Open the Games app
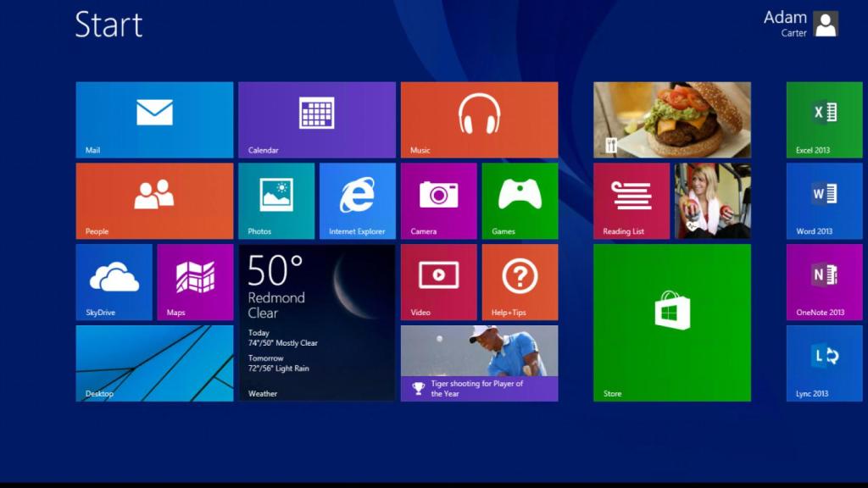 tap(520, 200)
